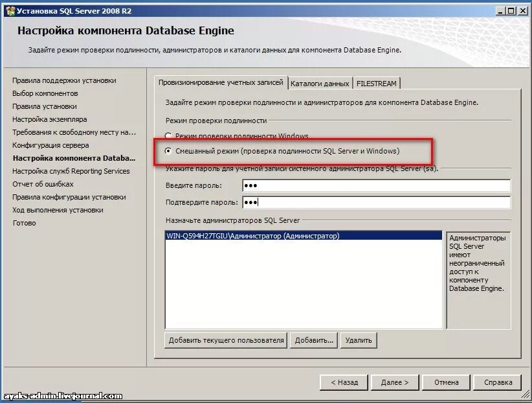Cancel setup with the Отмена button
This screenshot has width=532, height=403.
coord(446,383)
